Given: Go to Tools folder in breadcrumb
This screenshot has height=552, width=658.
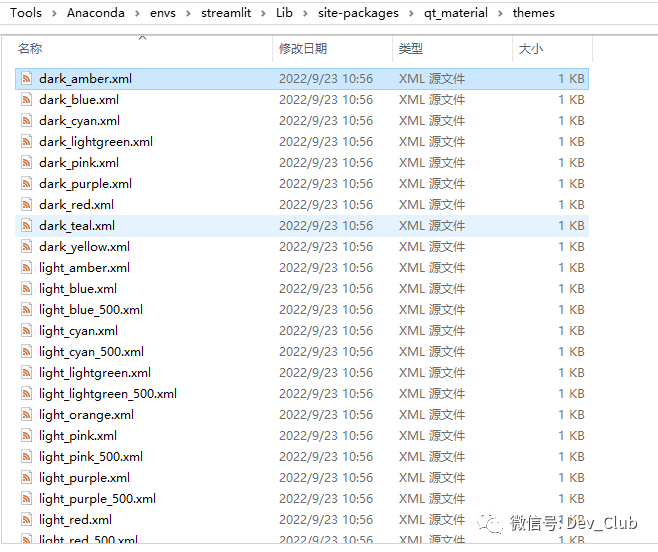Looking at the screenshot, I should point(26,13).
